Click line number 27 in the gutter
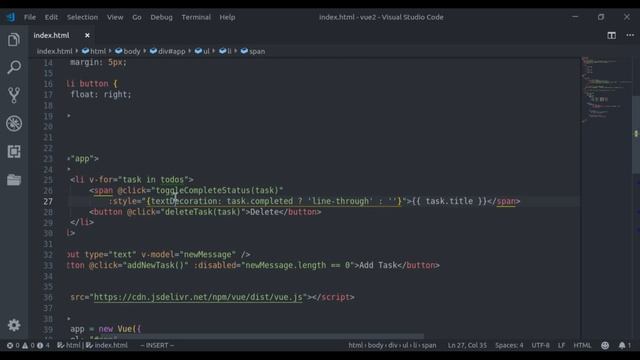 pyautogui.click(x=48, y=201)
